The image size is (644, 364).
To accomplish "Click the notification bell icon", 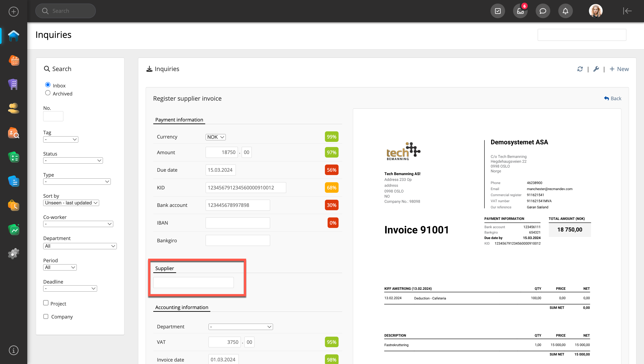I will pos(565,11).
